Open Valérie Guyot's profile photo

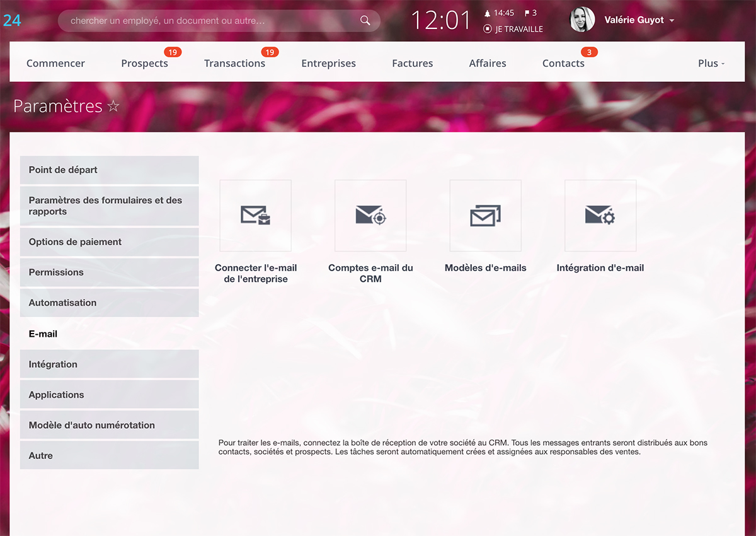(x=582, y=20)
